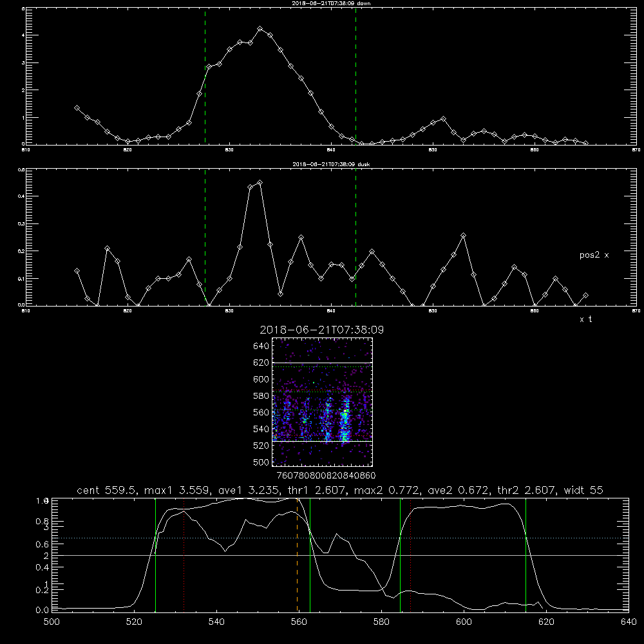This screenshot has height=644, width=644.
Task: Click the spectrogram y-axis label '600'
Action: [261, 379]
